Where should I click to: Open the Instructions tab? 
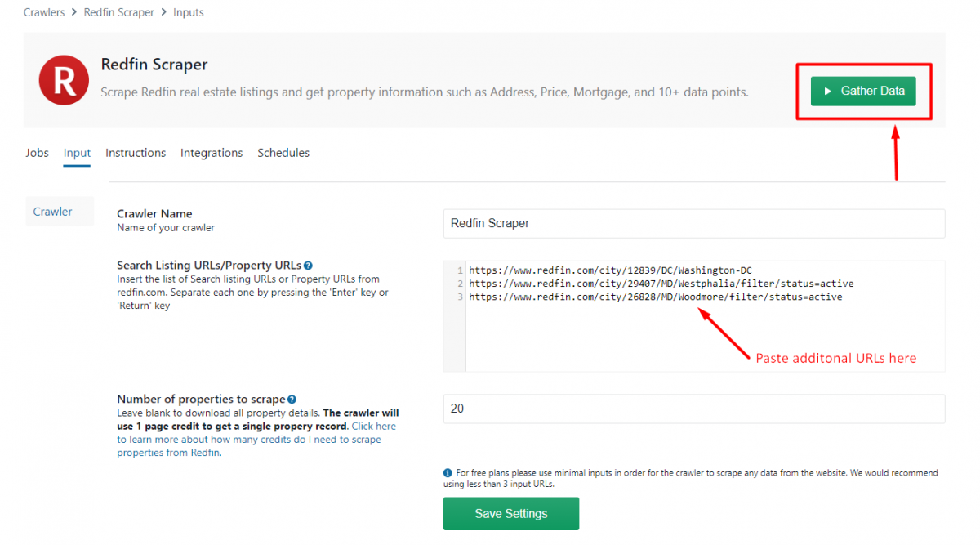point(136,153)
